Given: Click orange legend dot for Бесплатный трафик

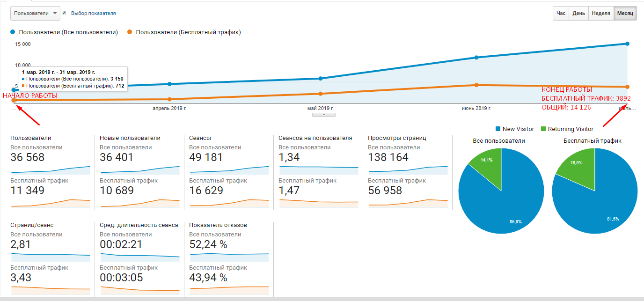Looking at the screenshot, I should tap(130, 32).
